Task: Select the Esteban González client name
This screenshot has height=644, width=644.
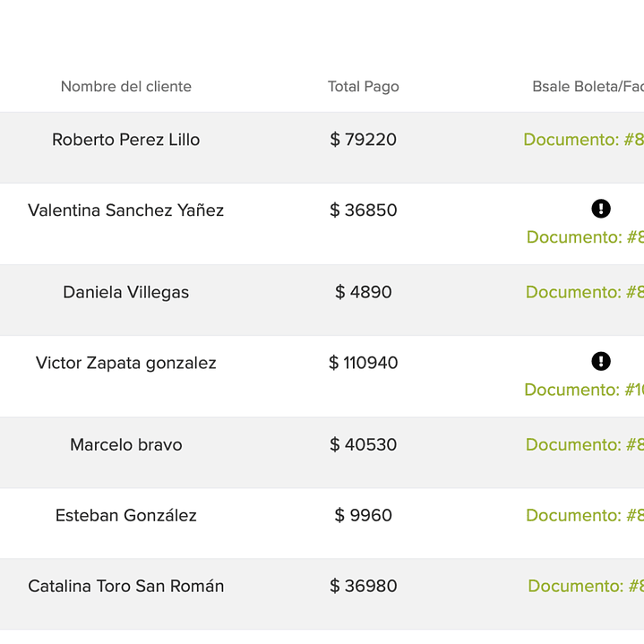Action: click(126, 515)
